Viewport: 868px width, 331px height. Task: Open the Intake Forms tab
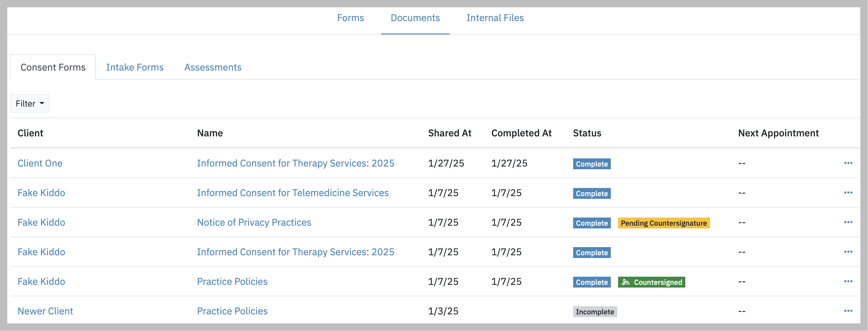pyautogui.click(x=135, y=67)
